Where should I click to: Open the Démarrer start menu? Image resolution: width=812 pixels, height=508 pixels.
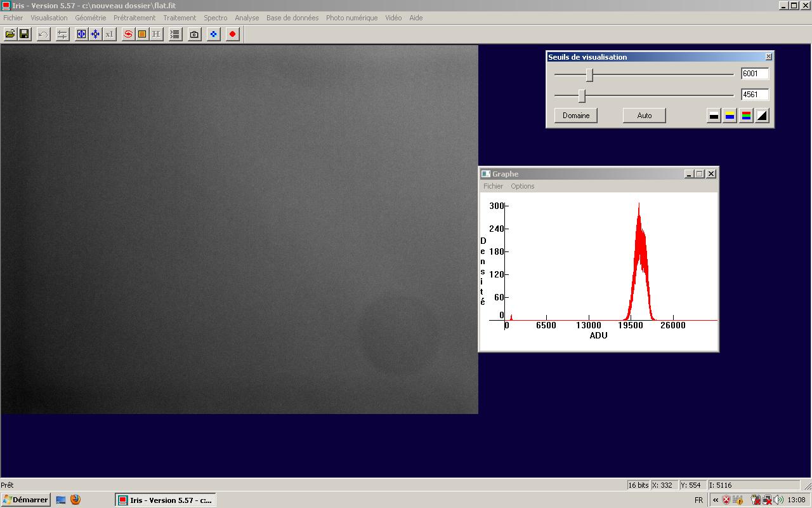(x=25, y=500)
